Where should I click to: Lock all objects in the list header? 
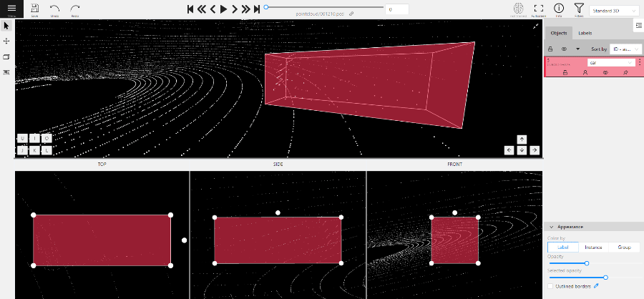(550, 49)
